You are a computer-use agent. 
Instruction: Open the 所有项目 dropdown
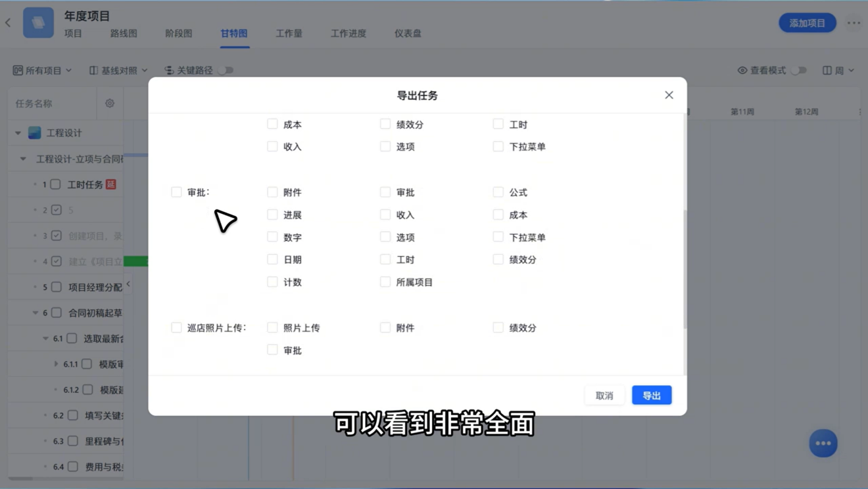(43, 70)
